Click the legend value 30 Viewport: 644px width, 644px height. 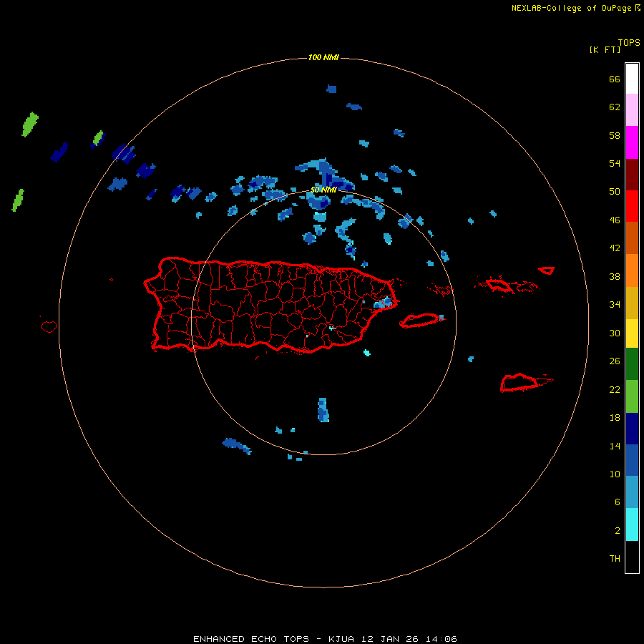(615, 333)
